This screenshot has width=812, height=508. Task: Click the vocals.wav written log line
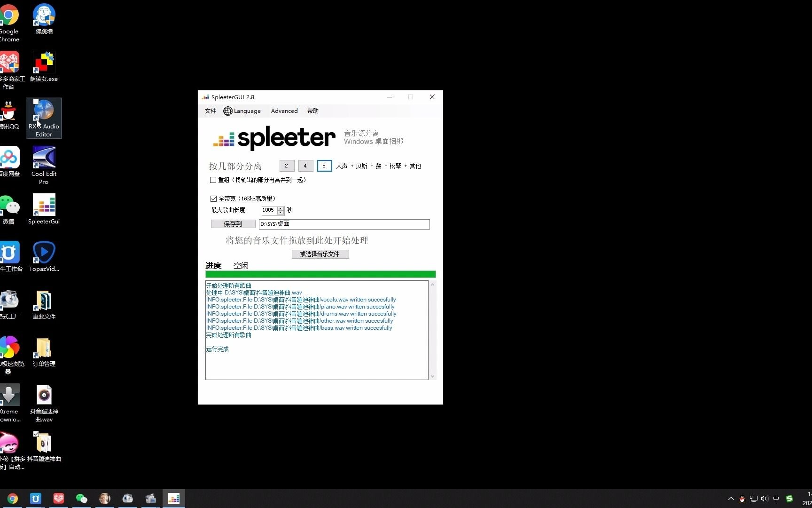301,300
